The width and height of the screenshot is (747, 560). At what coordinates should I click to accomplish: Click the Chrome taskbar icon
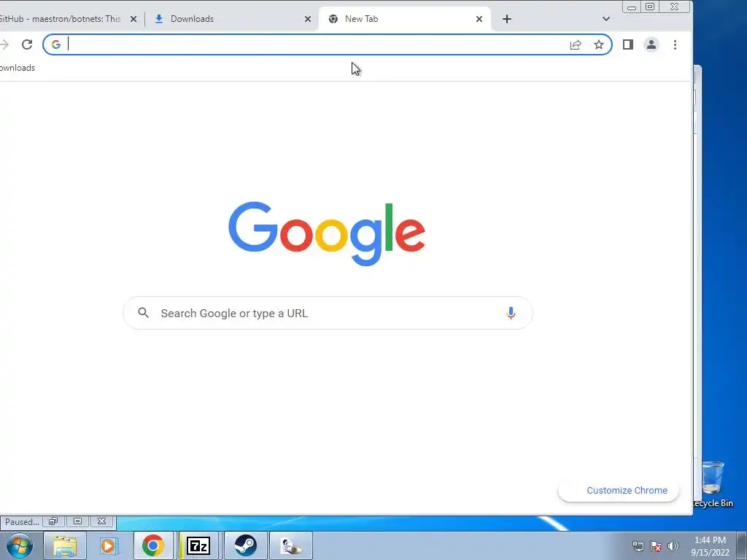[153, 545]
